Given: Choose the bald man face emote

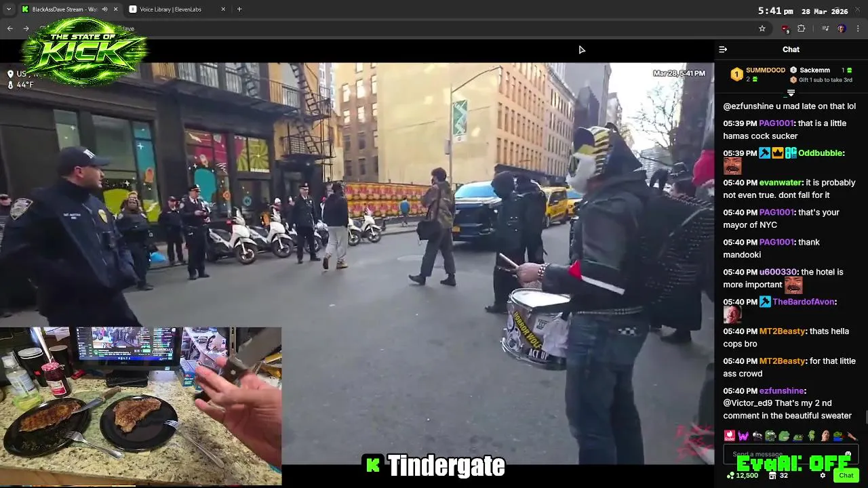Looking at the screenshot, I should coord(825,436).
